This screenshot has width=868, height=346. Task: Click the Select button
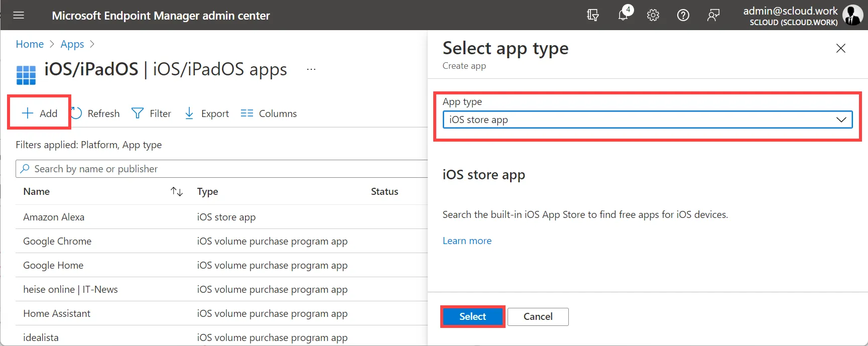coord(472,316)
